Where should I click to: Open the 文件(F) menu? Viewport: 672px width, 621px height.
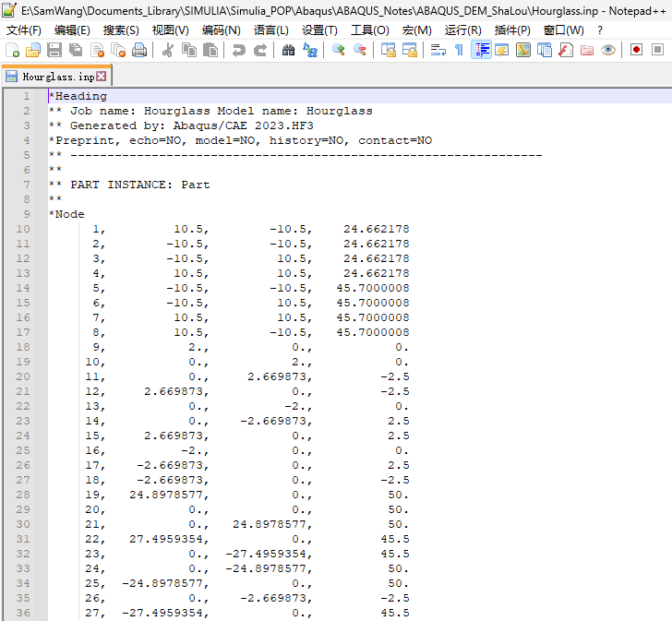coord(24,30)
